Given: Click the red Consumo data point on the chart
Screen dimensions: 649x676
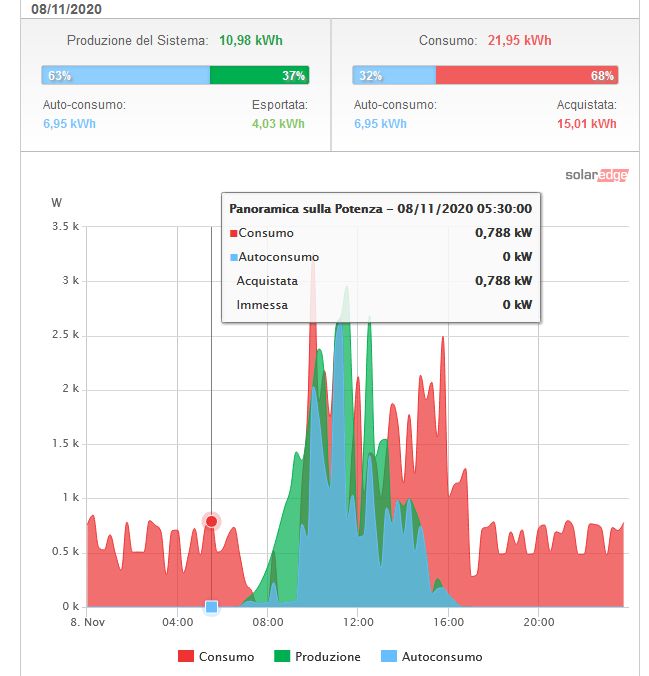Looking at the screenshot, I should click(x=211, y=521).
